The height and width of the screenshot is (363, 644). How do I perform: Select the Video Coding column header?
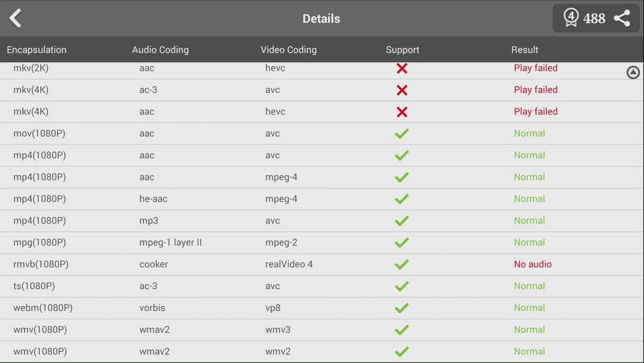tap(289, 50)
